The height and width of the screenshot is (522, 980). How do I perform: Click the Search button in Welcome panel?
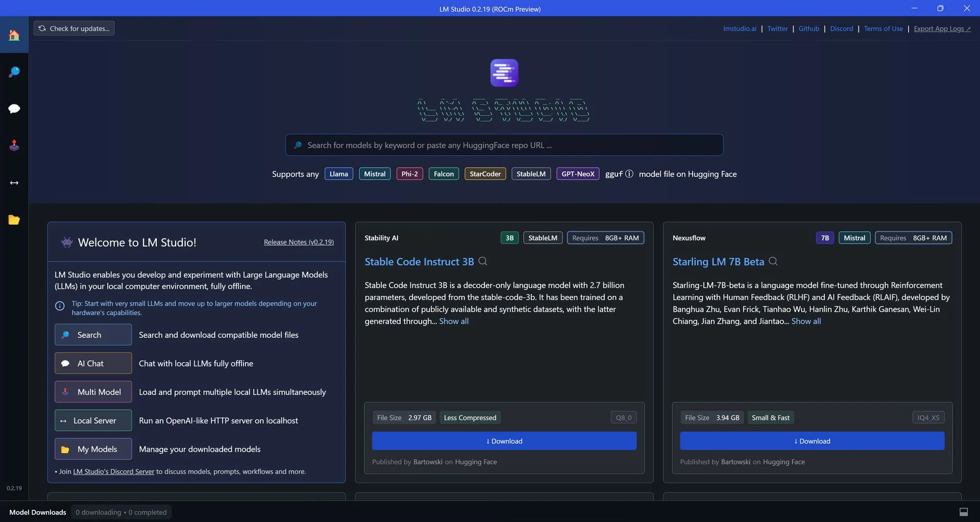93,335
